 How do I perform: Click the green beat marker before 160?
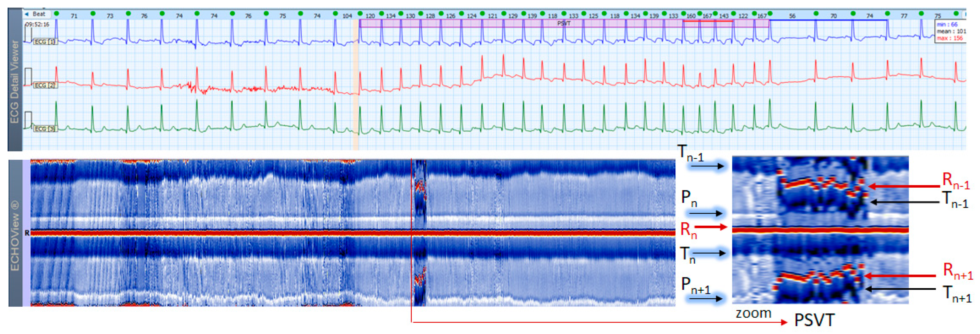(684, 14)
